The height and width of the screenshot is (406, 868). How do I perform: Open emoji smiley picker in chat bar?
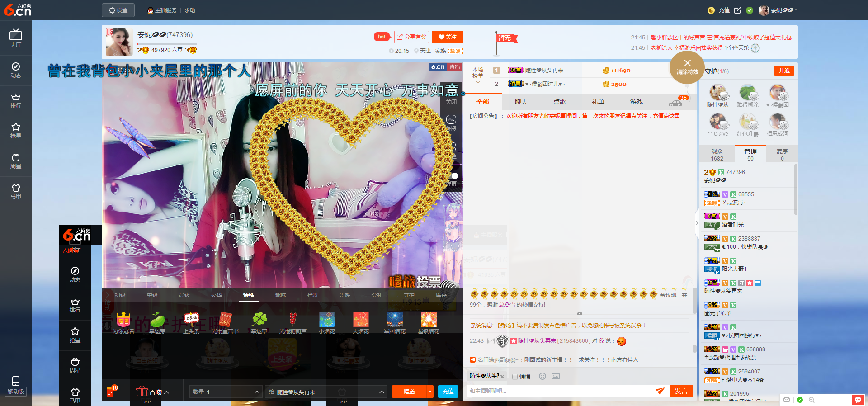point(542,376)
